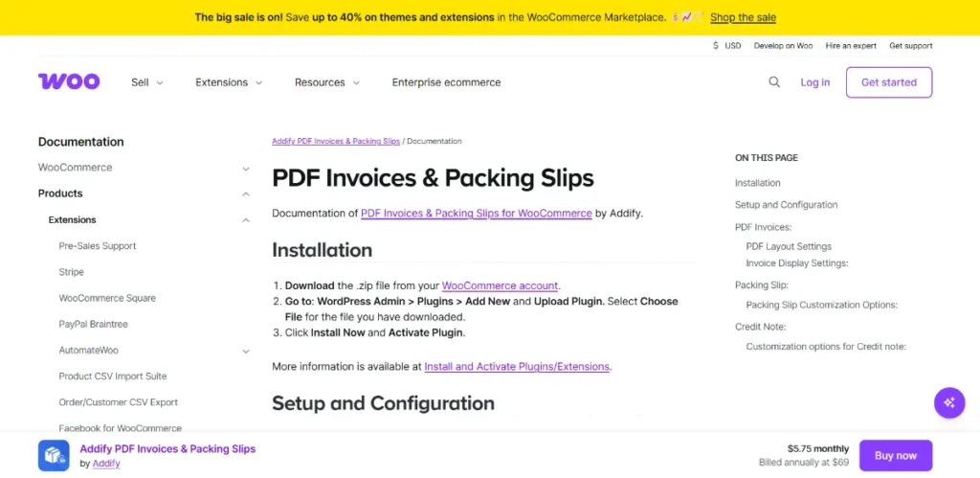Image resolution: width=980 pixels, height=478 pixels.
Task: Select AutomateWoo in sidebar
Action: click(x=88, y=351)
